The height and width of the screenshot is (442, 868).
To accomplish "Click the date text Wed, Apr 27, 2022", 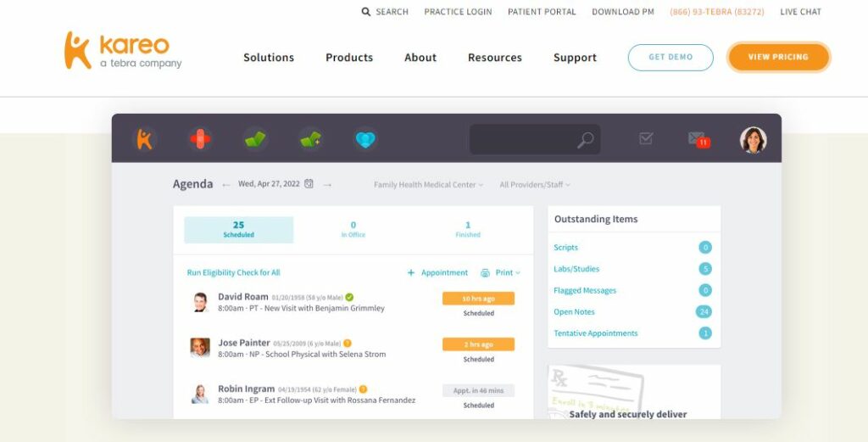I will tap(269, 184).
